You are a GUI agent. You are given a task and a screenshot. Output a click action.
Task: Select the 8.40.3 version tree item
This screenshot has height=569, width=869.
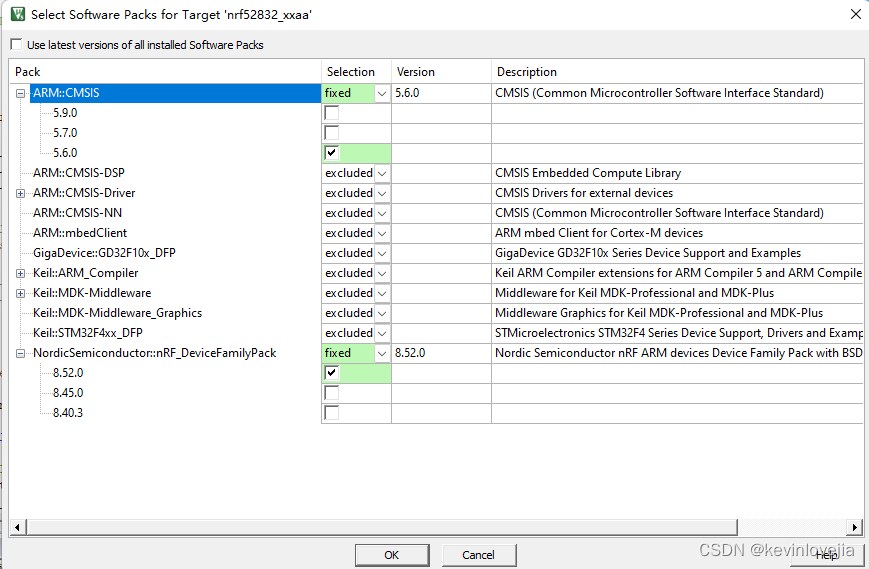(x=68, y=413)
